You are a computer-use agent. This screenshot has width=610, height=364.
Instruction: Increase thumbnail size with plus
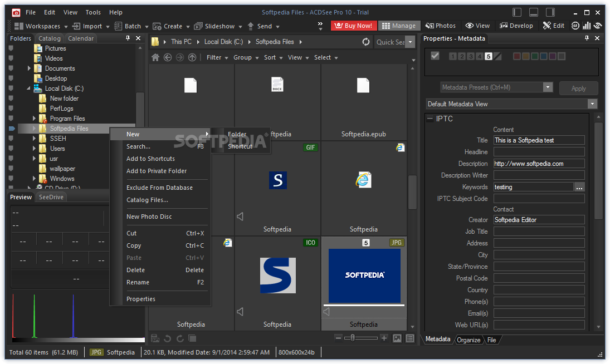[x=384, y=338]
